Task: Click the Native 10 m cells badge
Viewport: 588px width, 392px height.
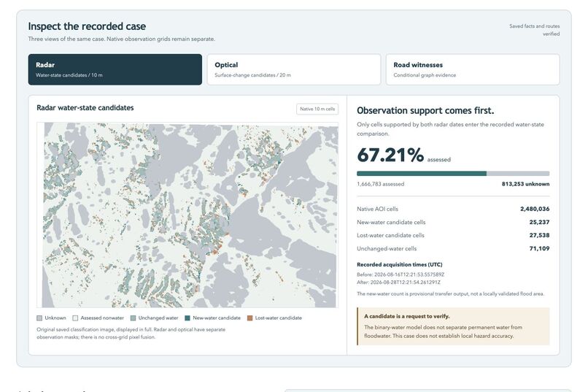Action: point(317,109)
